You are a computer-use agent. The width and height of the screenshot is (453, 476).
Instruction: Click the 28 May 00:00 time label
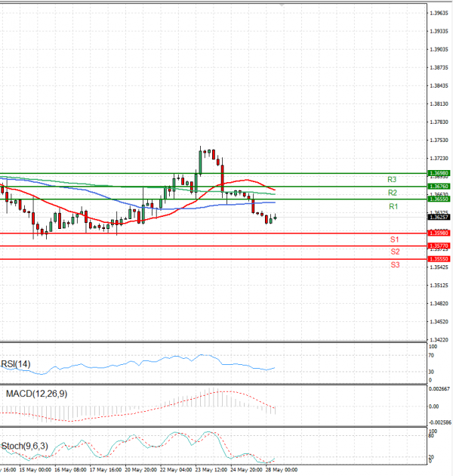click(282, 470)
